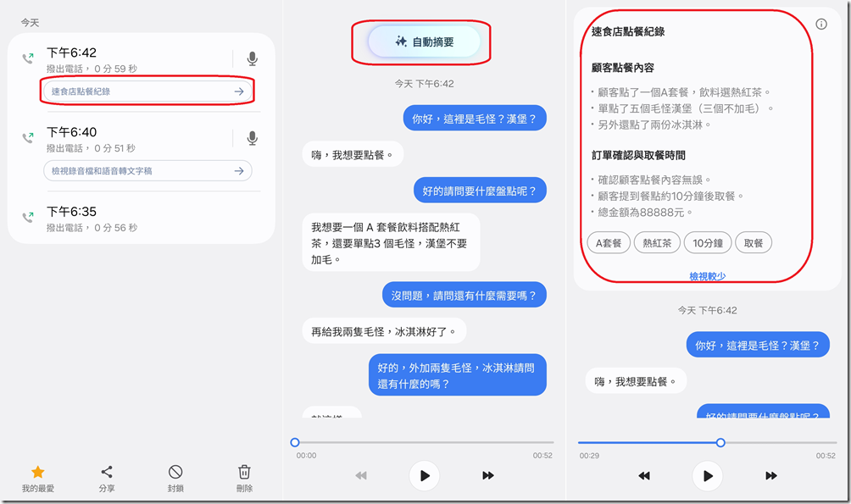Tap the 我想要一個 A 套餐 message bubble
851x504 pixels.
pos(391,242)
